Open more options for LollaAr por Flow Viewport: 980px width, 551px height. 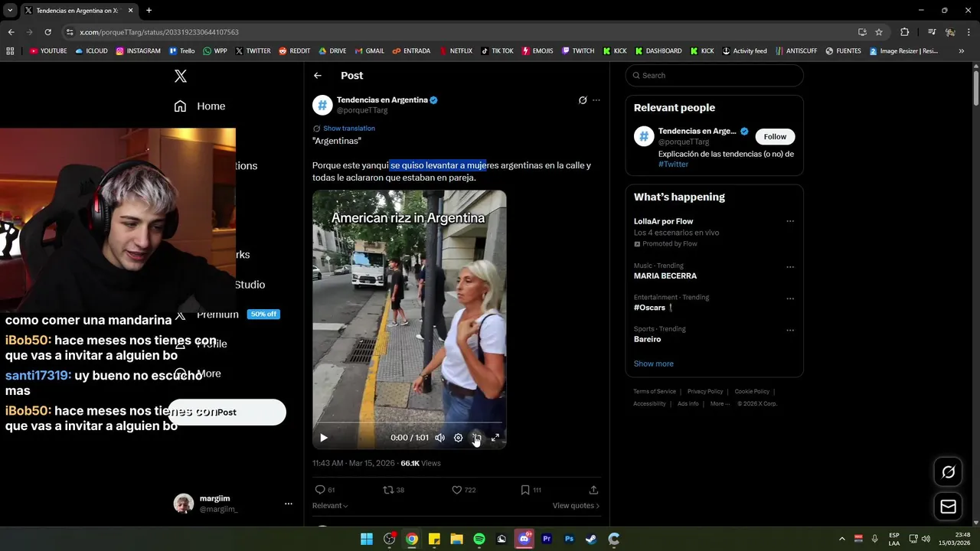pos(790,221)
